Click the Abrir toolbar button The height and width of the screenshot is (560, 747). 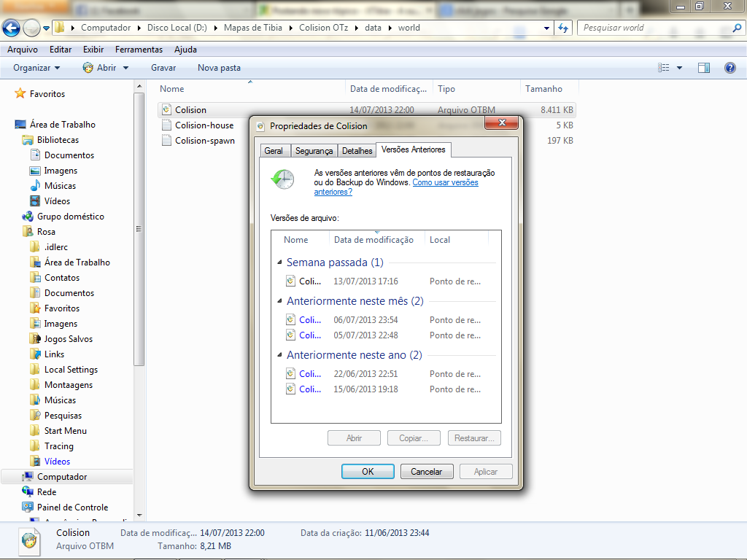[99, 68]
